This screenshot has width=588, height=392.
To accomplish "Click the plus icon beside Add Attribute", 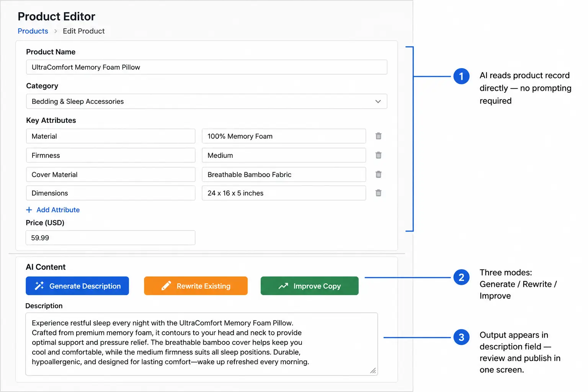I will coord(29,210).
